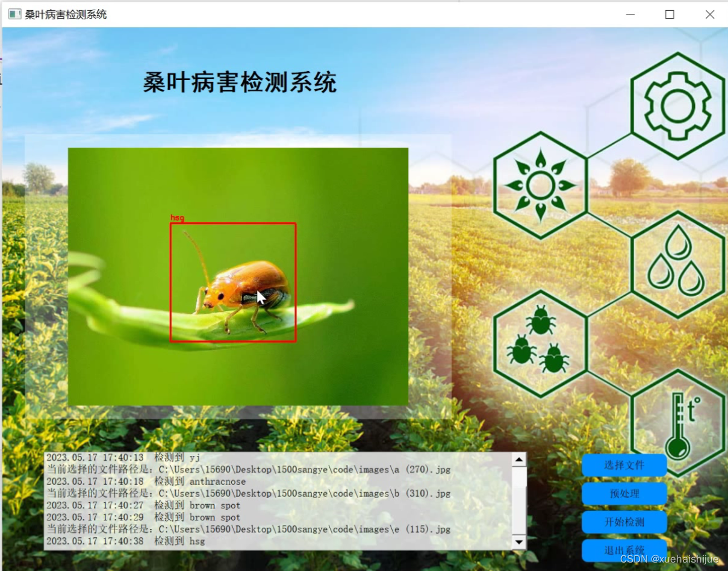Click log line "检测到 hsg"

point(126,541)
